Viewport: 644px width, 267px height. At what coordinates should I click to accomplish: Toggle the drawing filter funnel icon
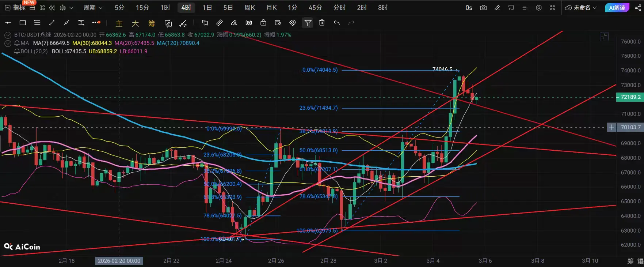[308, 23]
